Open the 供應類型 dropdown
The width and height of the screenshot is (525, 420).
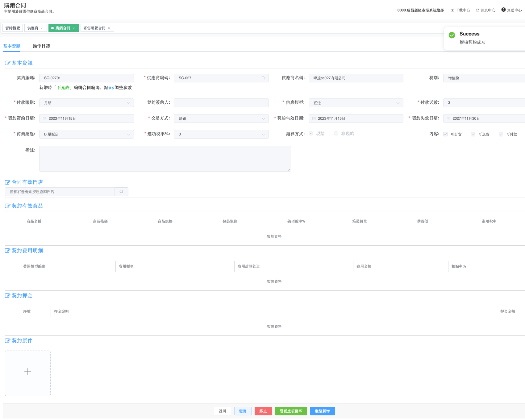356,103
